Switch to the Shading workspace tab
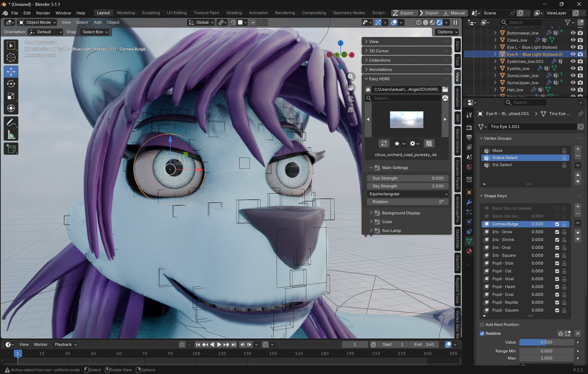The width and height of the screenshot is (588, 374). pos(234,13)
